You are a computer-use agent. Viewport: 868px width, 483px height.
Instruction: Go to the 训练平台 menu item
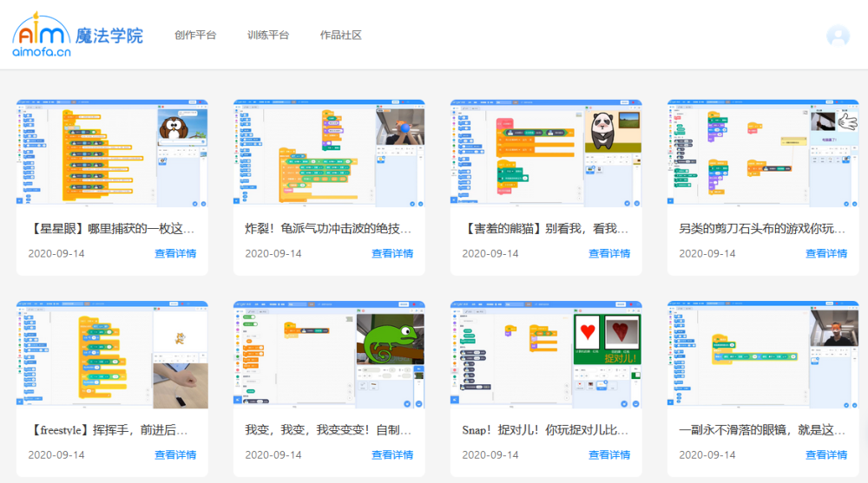coord(268,35)
